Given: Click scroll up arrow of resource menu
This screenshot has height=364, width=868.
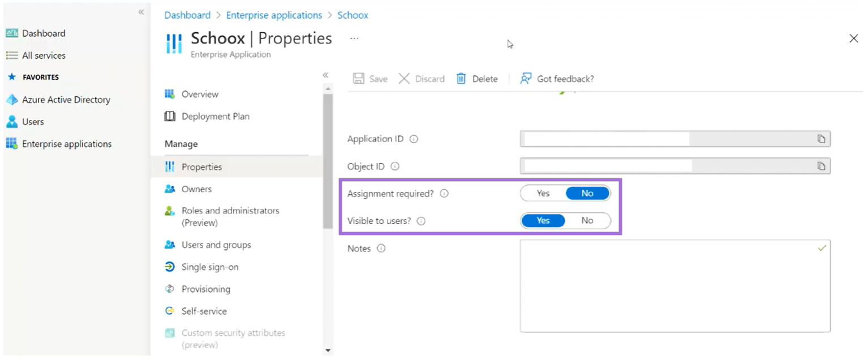Looking at the screenshot, I should pos(328,88).
